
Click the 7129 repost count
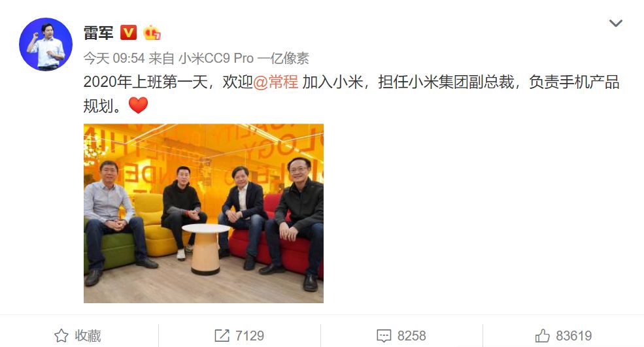250,335
